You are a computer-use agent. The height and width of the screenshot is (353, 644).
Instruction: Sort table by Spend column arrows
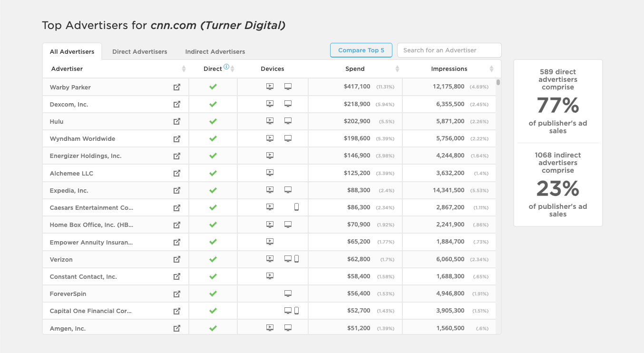point(397,69)
